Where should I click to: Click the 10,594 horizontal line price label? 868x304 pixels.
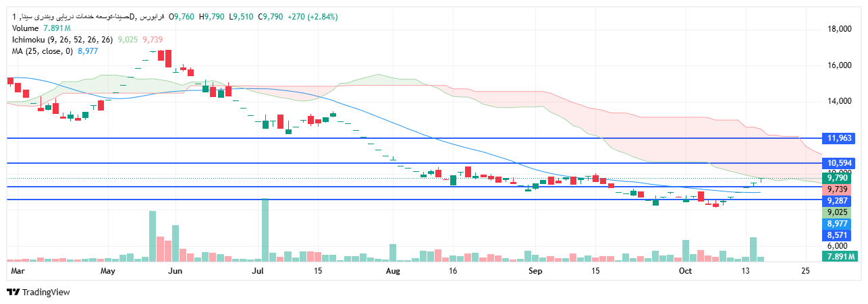840,163
